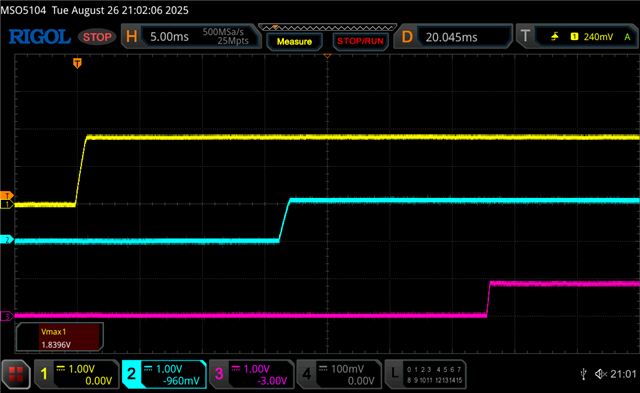Select channel 3 -3.00V offset value

pyautogui.click(x=272, y=381)
